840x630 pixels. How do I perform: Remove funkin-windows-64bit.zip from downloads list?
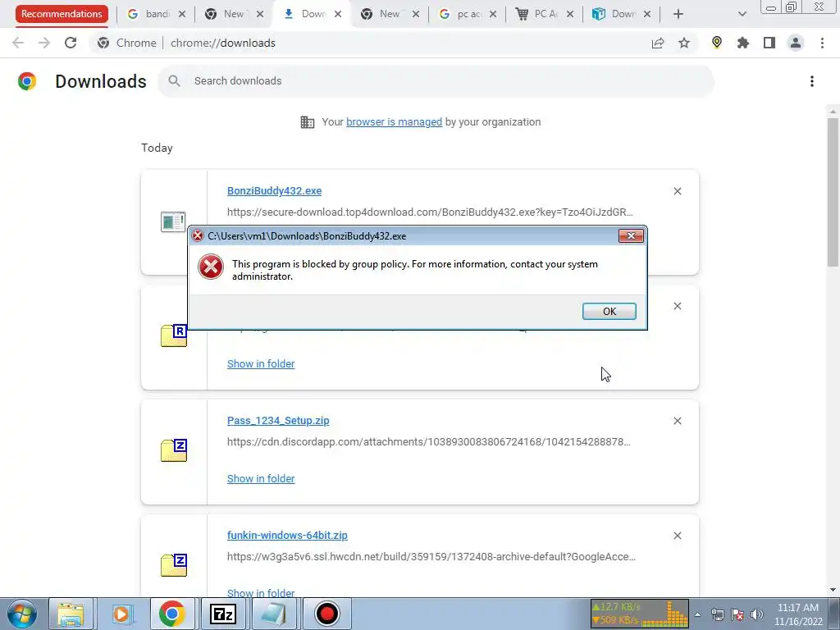677,536
